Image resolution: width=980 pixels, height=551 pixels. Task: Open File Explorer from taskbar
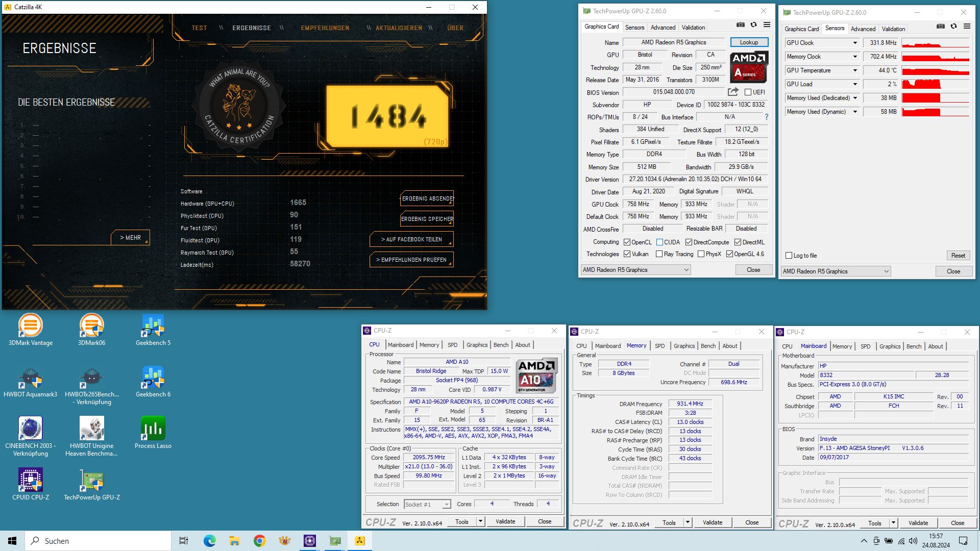[x=234, y=541]
